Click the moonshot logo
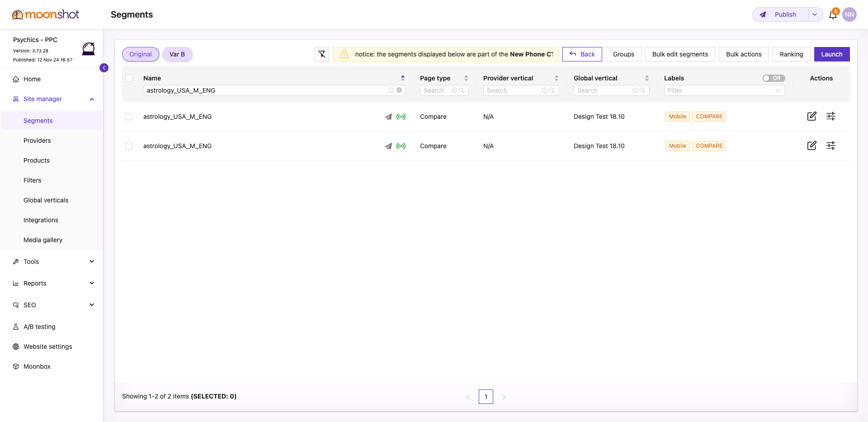 [45, 14]
